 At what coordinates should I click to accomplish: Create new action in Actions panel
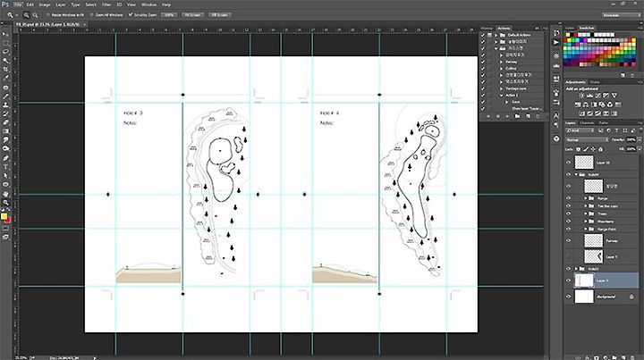(x=528, y=116)
